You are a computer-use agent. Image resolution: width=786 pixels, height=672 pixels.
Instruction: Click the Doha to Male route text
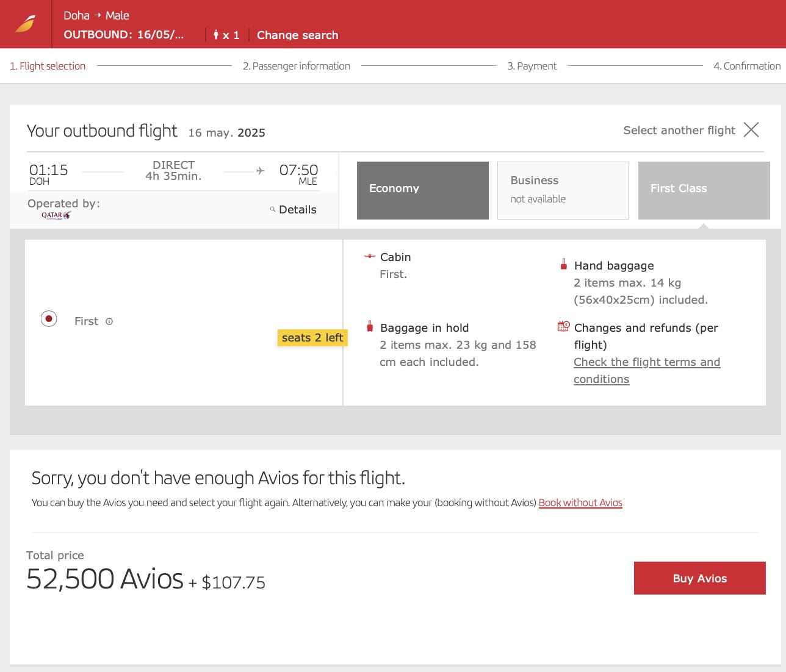(96, 15)
